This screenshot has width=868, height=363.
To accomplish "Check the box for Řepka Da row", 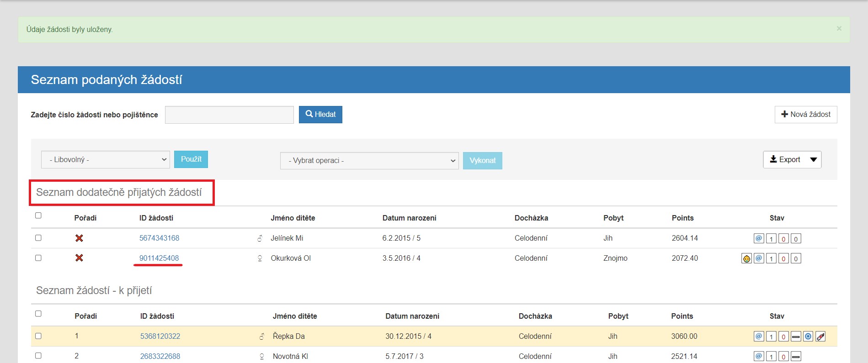I will coord(38,336).
